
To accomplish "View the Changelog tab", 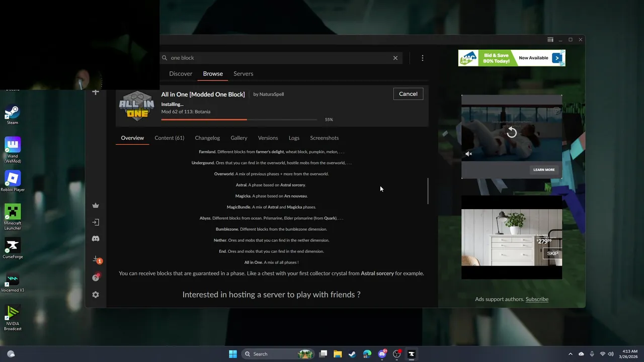I will click(207, 138).
